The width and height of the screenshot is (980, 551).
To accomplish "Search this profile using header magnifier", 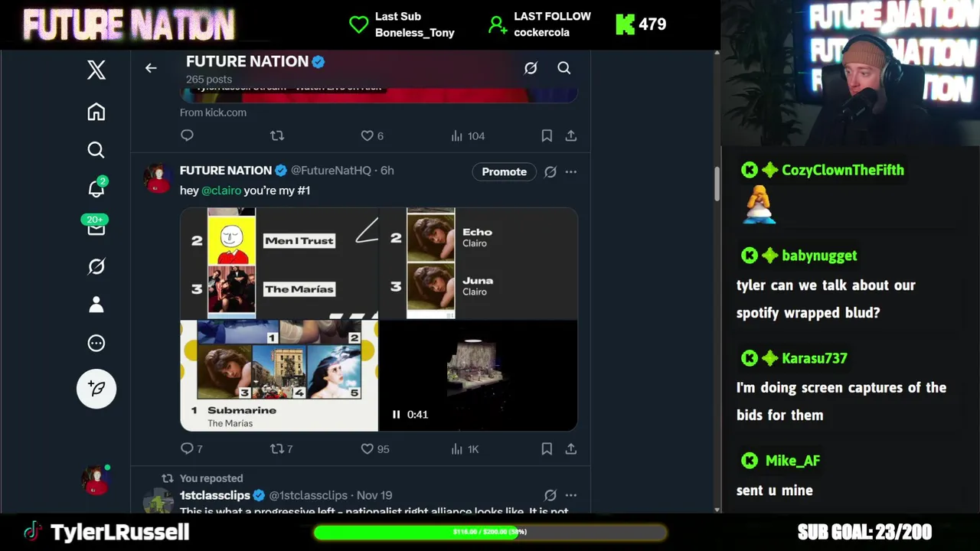I will pos(563,68).
